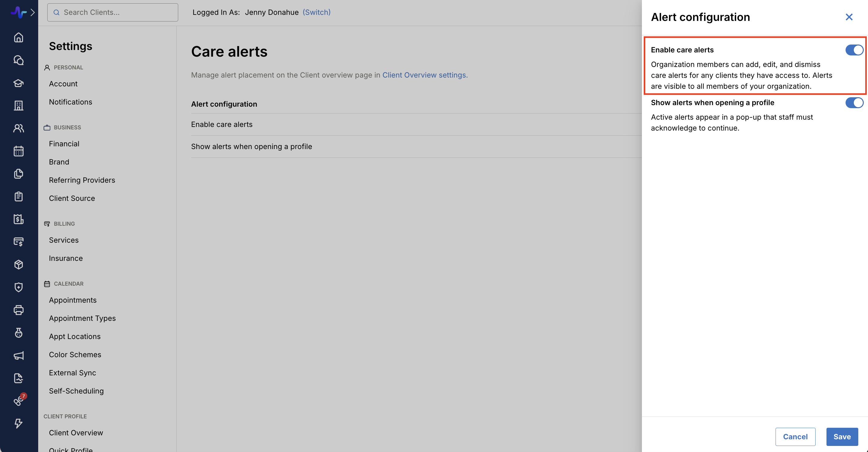
Task: Toggle Show alerts when opening a profile switch
Action: coord(854,103)
